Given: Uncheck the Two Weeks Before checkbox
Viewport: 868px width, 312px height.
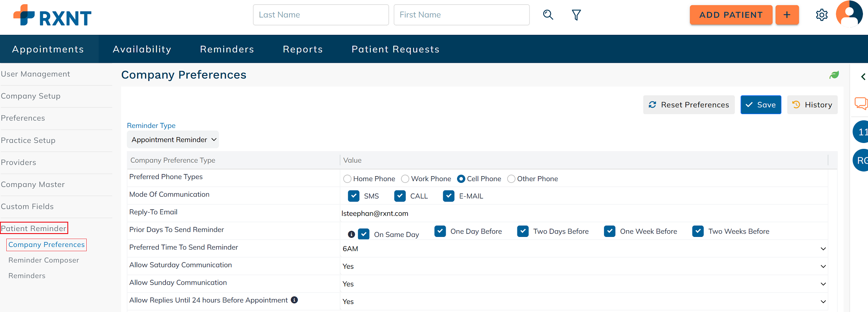Looking at the screenshot, I should [698, 231].
